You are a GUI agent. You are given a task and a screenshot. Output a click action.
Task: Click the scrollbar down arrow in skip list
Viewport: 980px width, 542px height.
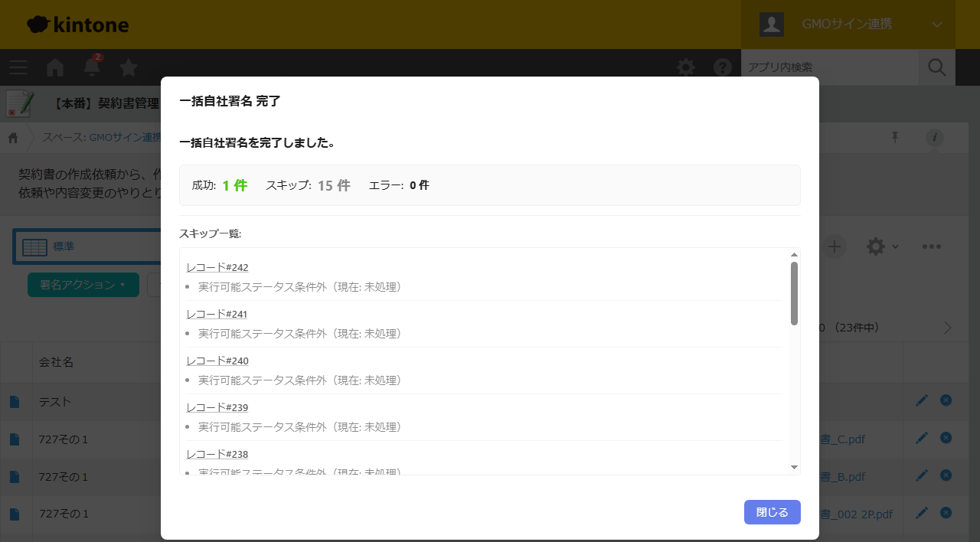tap(794, 467)
